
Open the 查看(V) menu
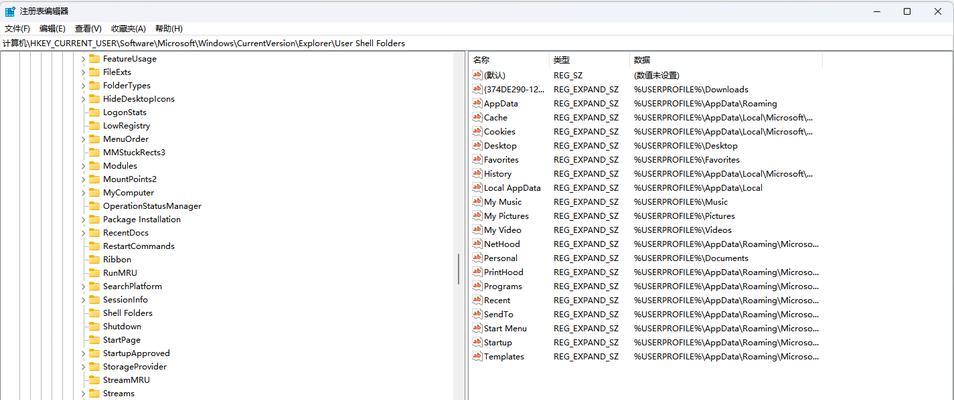(x=88, y=29)
